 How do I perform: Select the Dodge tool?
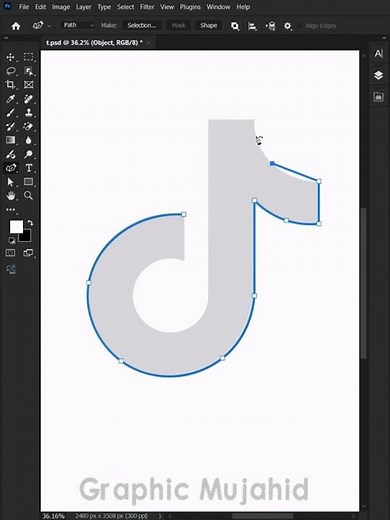28,154
